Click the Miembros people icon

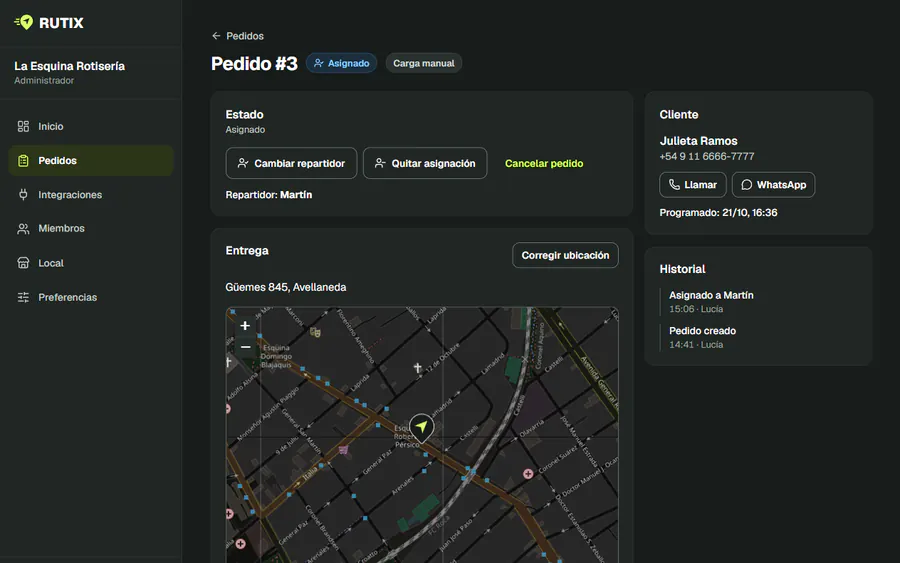pyautogui.click(x=23, y=229)
